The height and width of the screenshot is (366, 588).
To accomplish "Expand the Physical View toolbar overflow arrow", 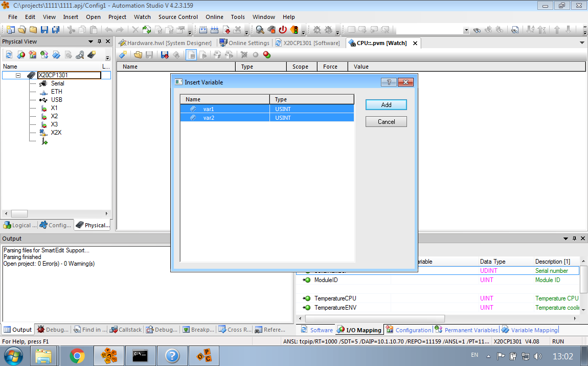I will pos(107,57).
